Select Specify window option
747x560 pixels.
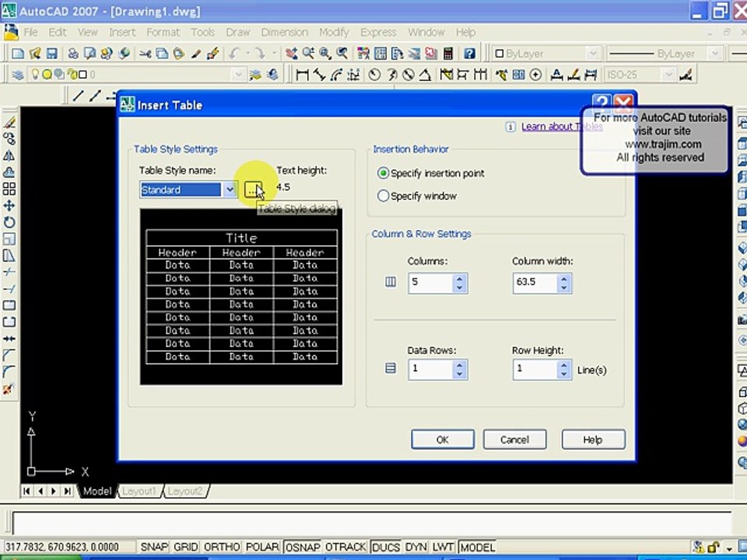(x=417, y=196)
